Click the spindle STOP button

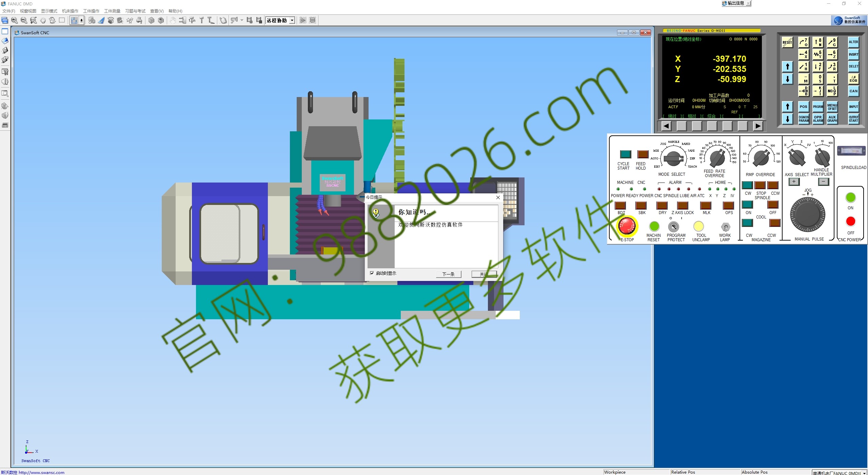760,185
